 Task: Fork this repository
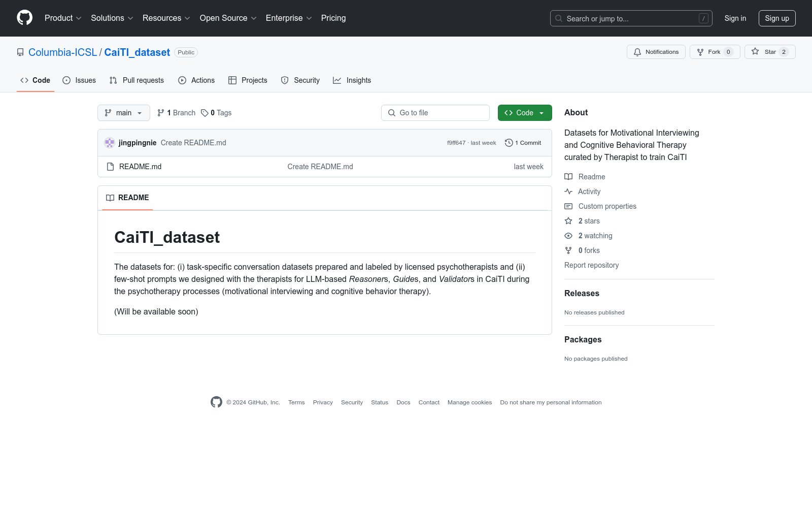[715, 52]
